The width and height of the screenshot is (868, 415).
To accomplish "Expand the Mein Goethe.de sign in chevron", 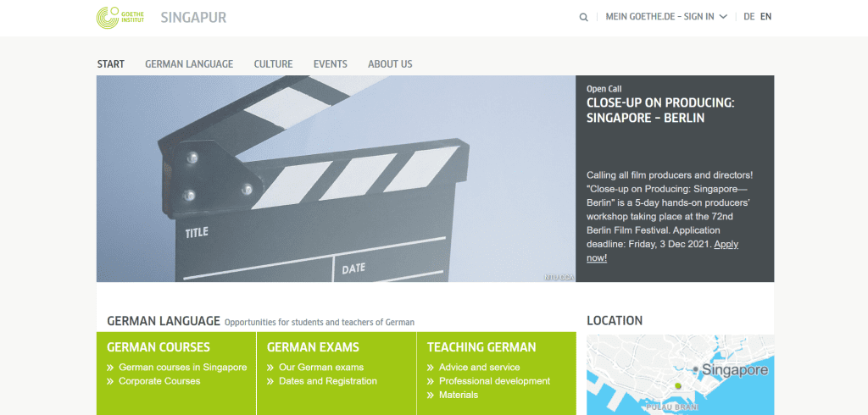I will point(723,17).
